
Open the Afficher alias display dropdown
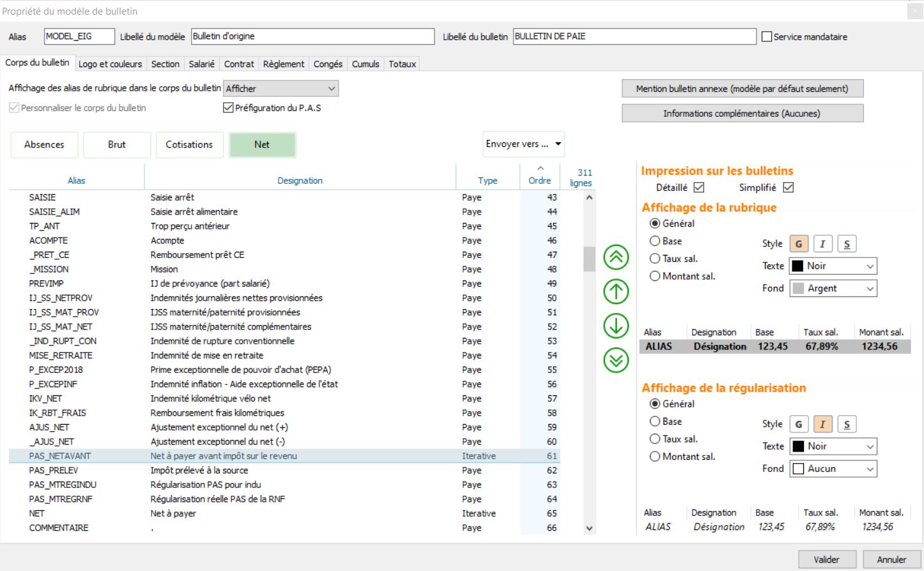281,89
